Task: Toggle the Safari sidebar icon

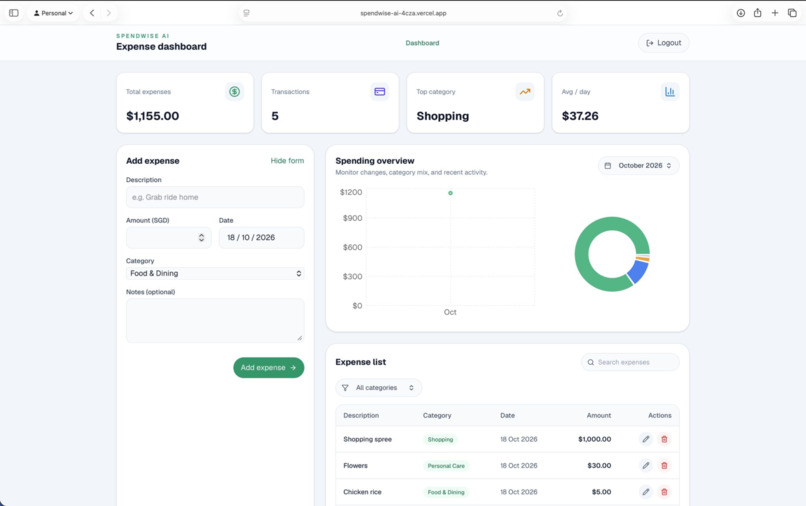Action: pyautogui.click(x=14, y=13)
